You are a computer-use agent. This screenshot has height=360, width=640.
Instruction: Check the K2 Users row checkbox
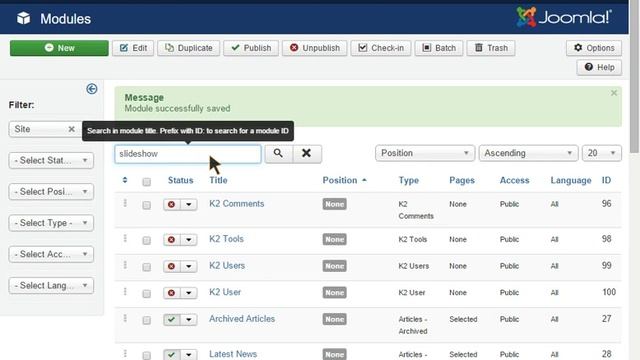tap(147, 267)
